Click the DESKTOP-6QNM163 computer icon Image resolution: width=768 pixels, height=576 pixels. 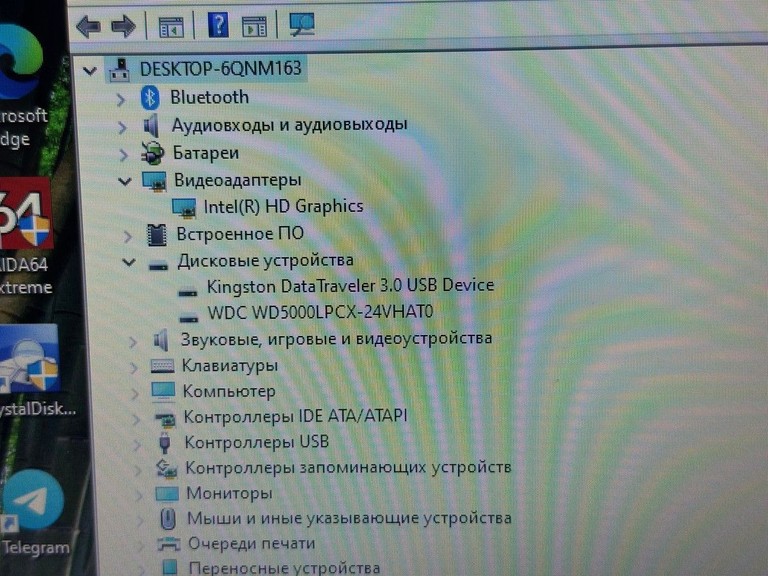coord(120,70)
